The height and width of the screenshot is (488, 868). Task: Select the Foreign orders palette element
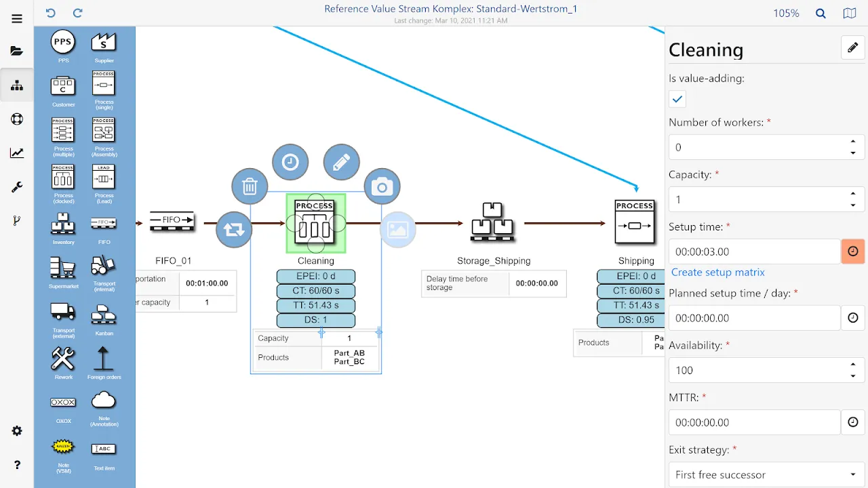point(104,362)
